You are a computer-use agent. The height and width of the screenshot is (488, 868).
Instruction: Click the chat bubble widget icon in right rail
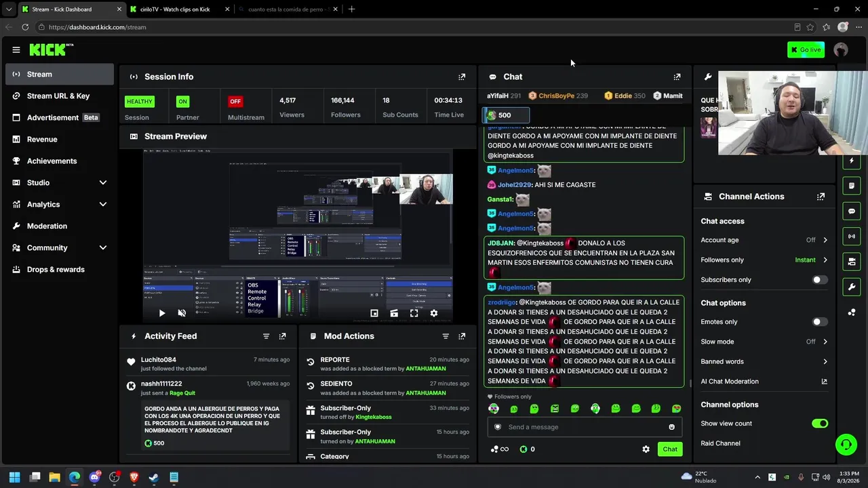[x=852, y=211]
